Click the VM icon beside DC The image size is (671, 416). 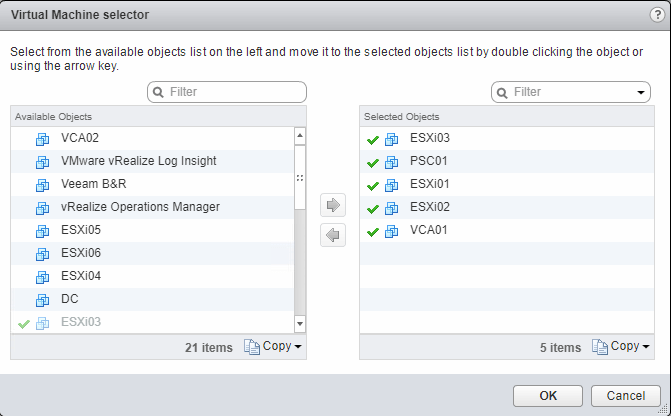42,299
